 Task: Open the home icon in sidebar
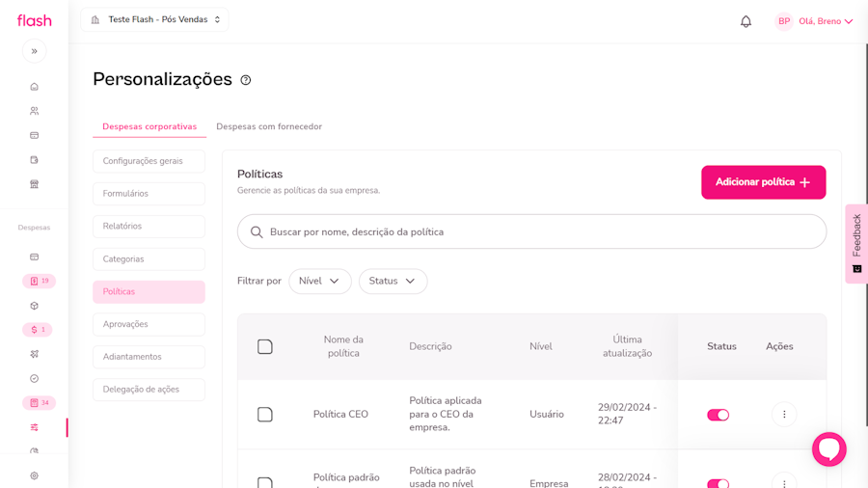click(x=35, y=86)
